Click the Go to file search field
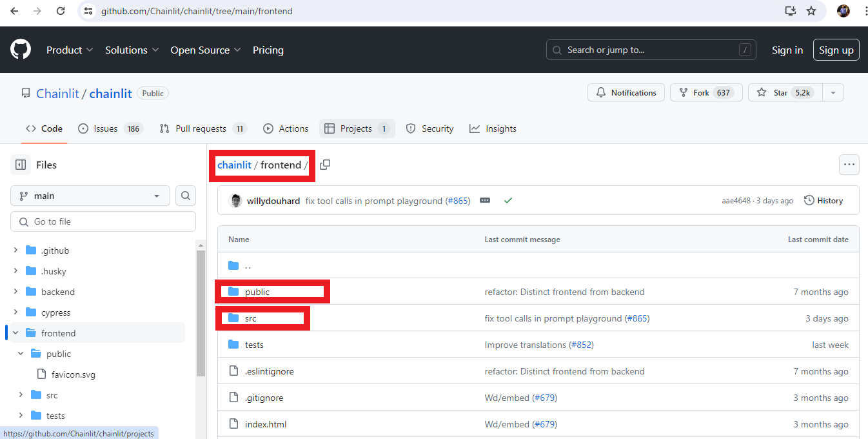This screenshot has height=439, width=868. [103, 221]
